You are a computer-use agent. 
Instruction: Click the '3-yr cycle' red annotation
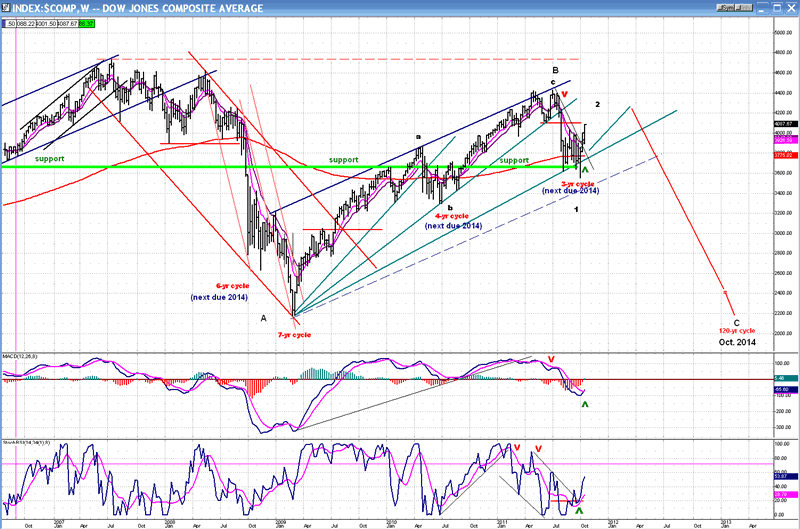(578, 184)
